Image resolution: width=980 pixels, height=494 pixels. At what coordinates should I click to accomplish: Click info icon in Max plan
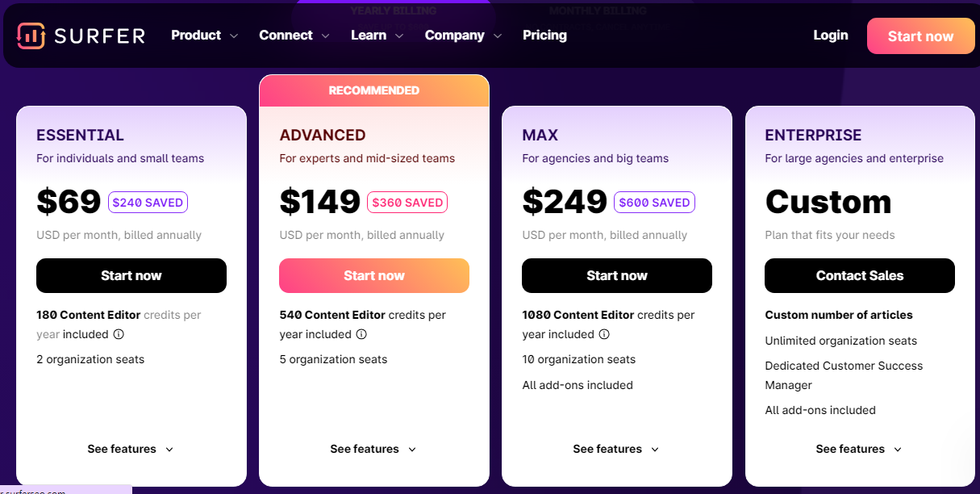click(x=604, y=334)
